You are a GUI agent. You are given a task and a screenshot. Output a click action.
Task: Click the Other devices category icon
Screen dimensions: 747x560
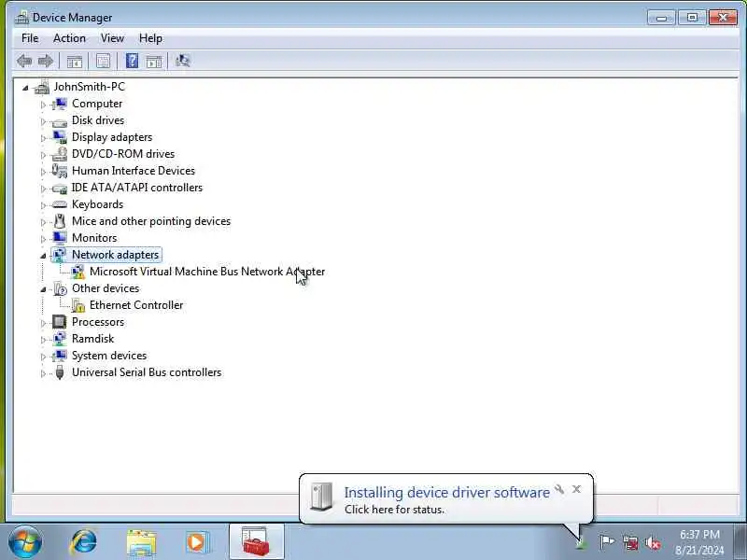tap(60, 288)
